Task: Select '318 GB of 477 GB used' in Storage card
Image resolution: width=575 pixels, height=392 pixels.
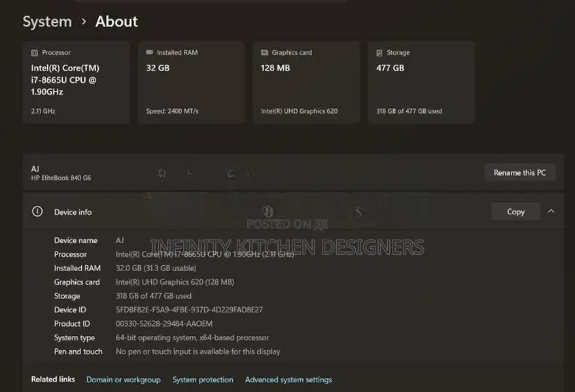Action: tap(409, 111)
